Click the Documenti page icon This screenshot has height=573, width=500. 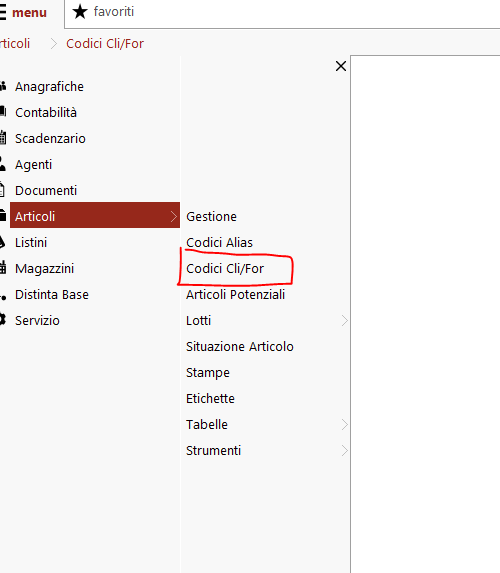coord(2,190)
